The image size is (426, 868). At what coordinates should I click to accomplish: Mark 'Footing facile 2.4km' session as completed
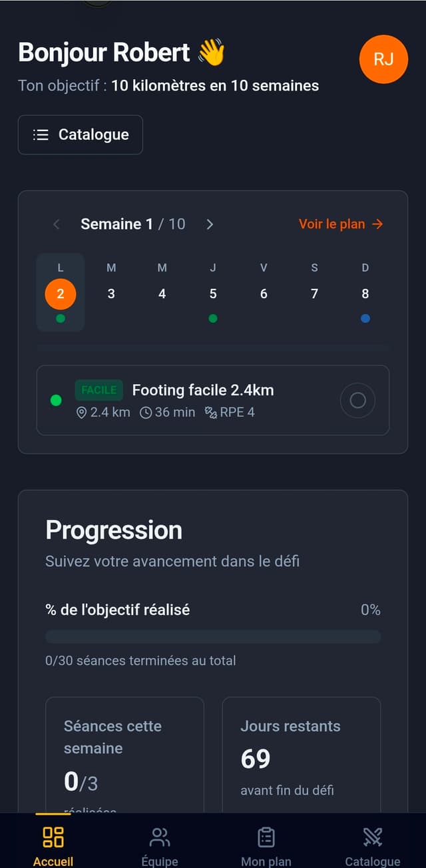[357, 401]
